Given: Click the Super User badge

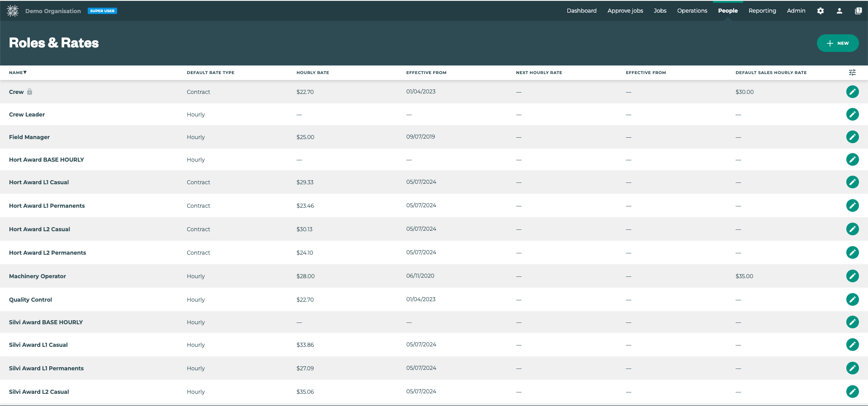Looking at the screenshot, I should point(102,11).
